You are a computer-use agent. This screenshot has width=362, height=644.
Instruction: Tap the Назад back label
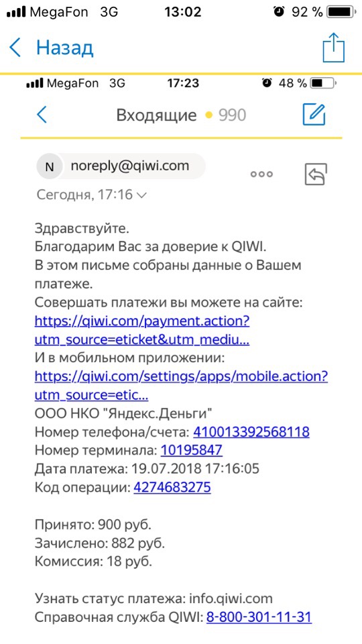click(x=65, y=48)
